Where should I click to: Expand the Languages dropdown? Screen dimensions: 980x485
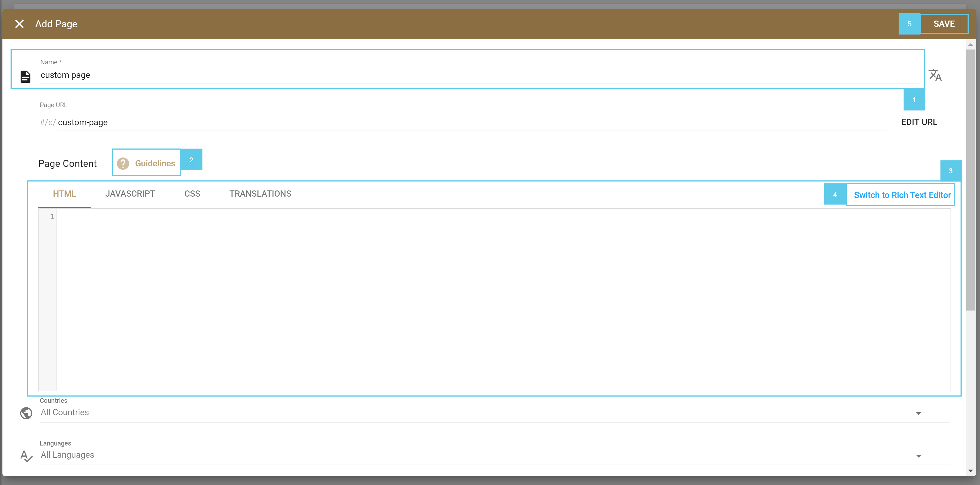495,455
